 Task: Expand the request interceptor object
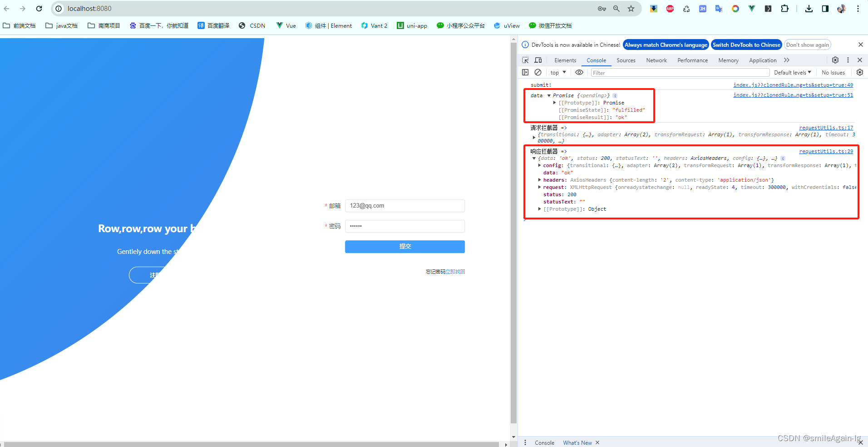534,137
